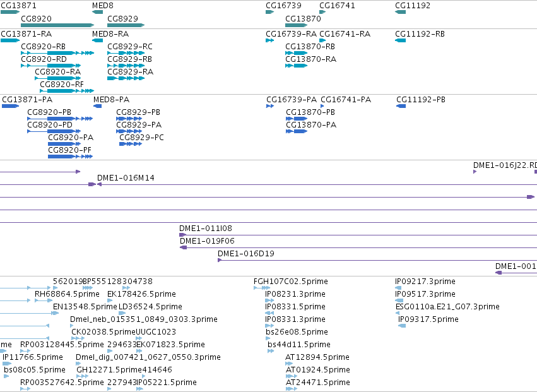This screenshot has width=537, height=392.
Task: Click BAC clone DME1-019F06
Action: [x=207, y=241]
